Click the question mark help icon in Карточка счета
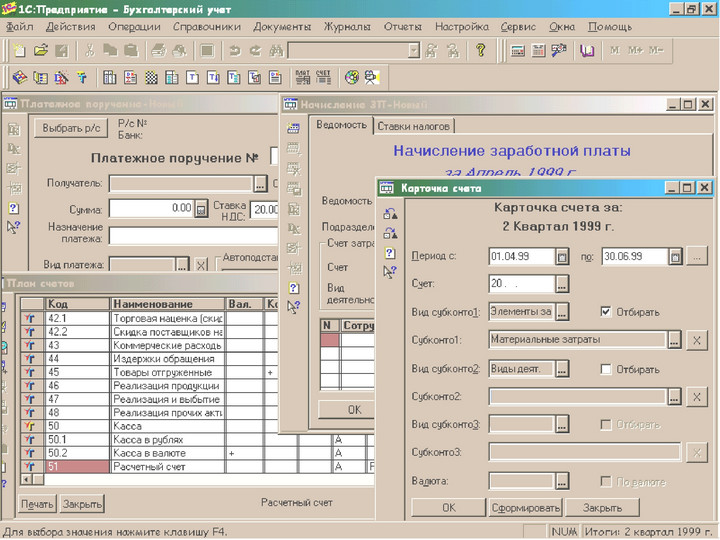720x540 pixels. [389, 253]
